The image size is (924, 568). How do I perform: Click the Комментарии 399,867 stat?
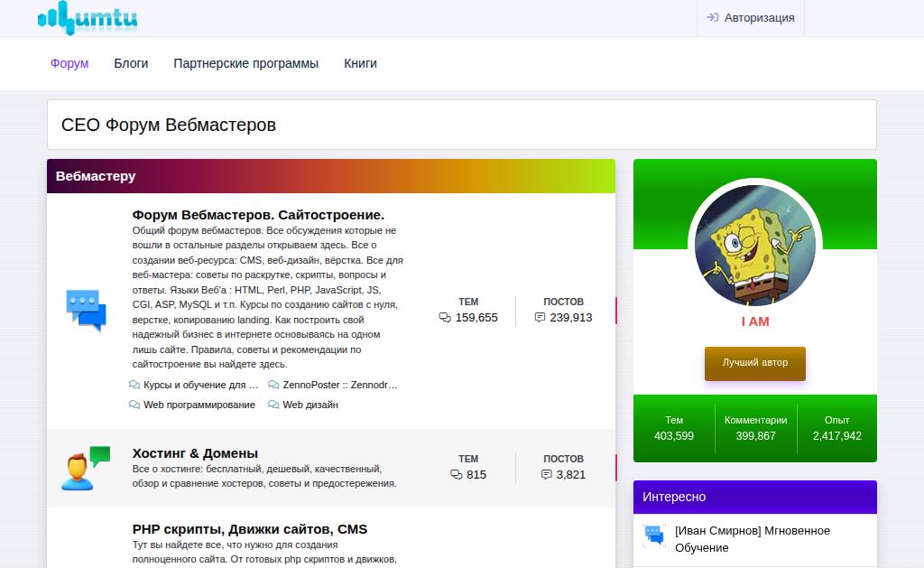pyautogui.click(x=755, y=428)
